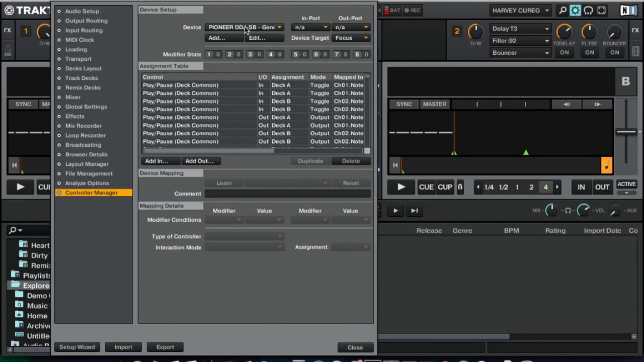Open the Out-Port dropdown

[351, 27]
